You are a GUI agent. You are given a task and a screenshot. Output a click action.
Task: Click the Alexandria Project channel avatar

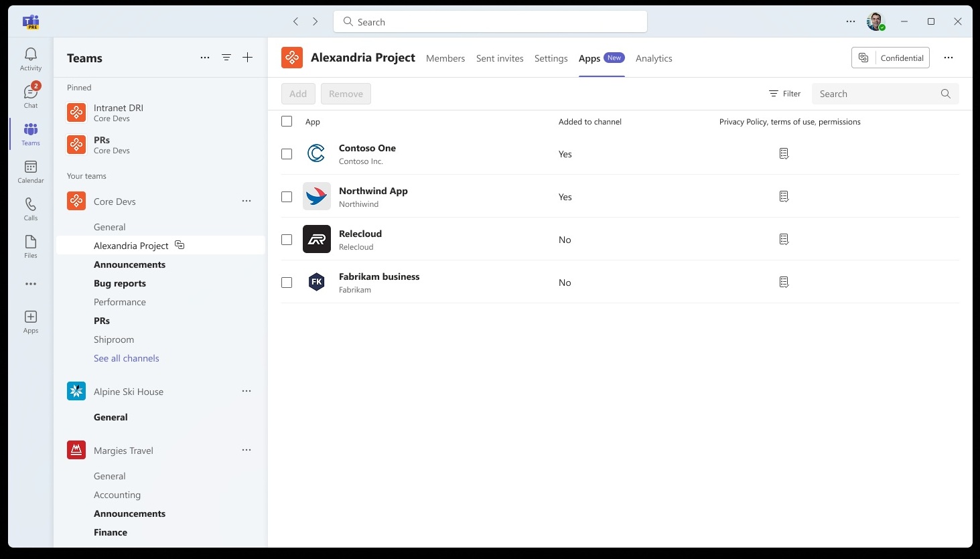coord(292,58)
